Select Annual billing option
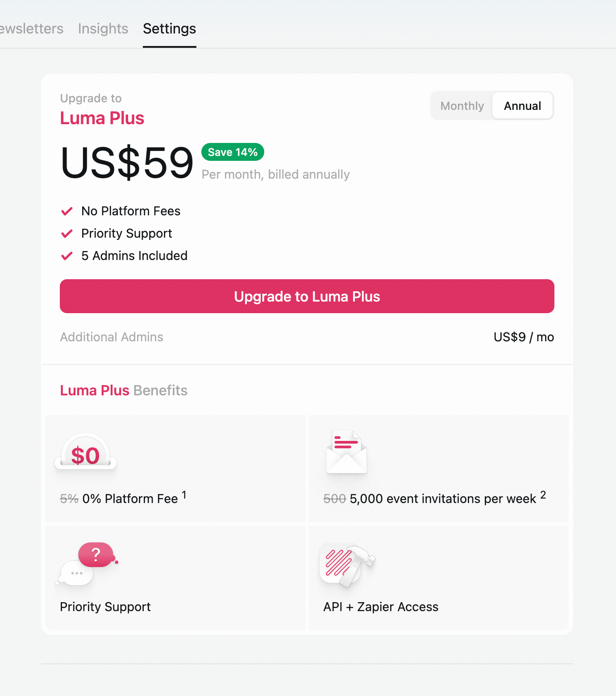The image size is (616, 696). tap(522, 106)
